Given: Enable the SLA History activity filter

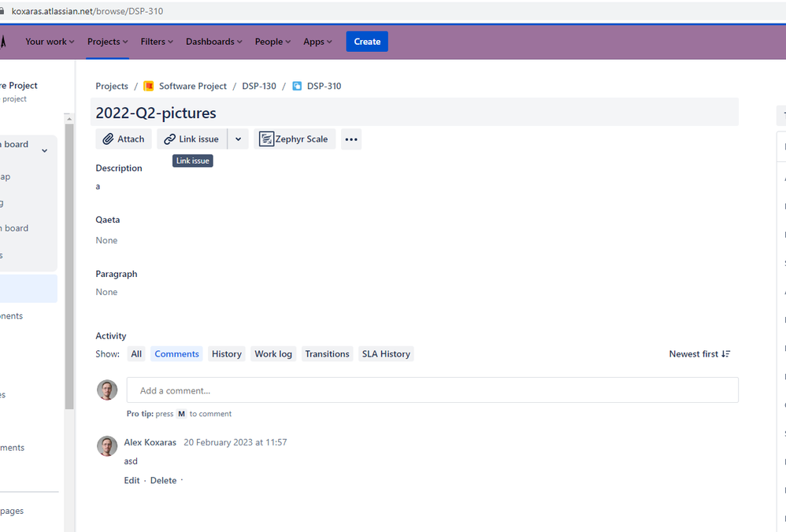Looking at the screenshot, I should point(386,353).
